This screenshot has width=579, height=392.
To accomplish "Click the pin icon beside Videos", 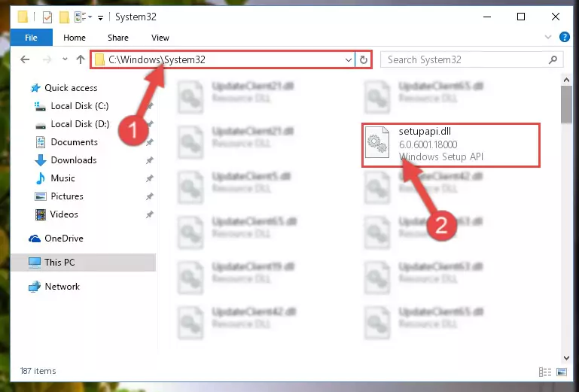I will (x=149, y=214).
